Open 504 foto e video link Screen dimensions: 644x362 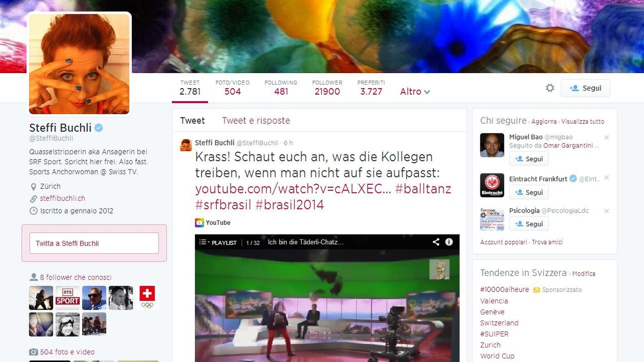67,352
